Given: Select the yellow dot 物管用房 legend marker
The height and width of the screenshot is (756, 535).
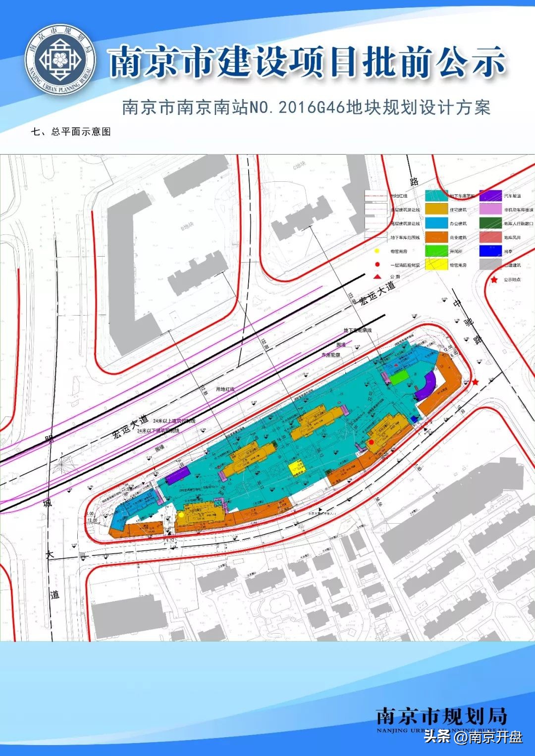Looking at the screenshot, I should click(x=376, y=251).
